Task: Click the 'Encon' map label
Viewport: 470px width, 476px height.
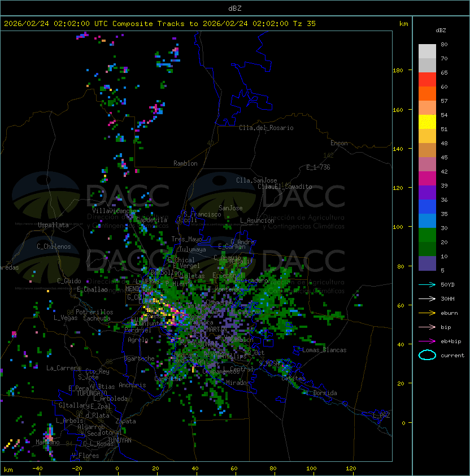Action: click(x=339, y=143)
